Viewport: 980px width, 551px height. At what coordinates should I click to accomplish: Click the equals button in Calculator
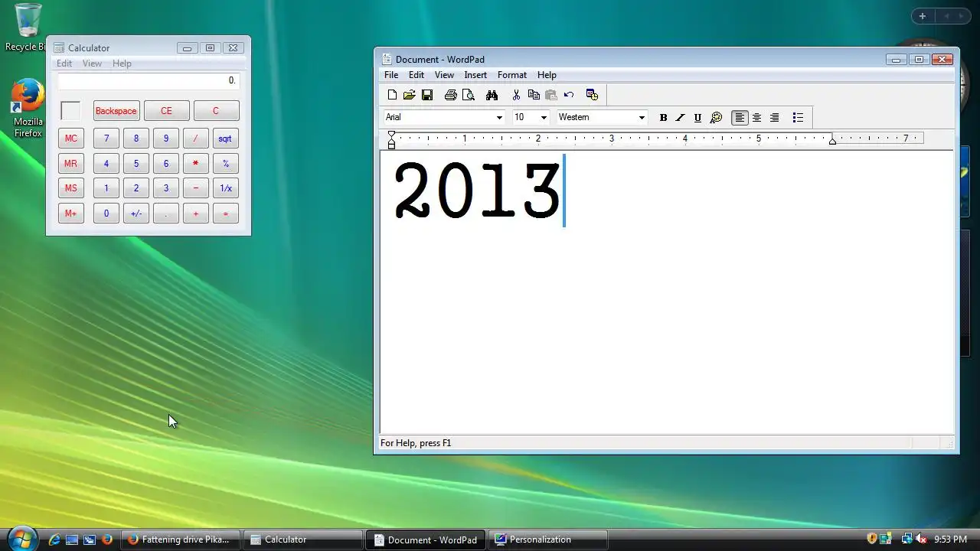[225, 214]
